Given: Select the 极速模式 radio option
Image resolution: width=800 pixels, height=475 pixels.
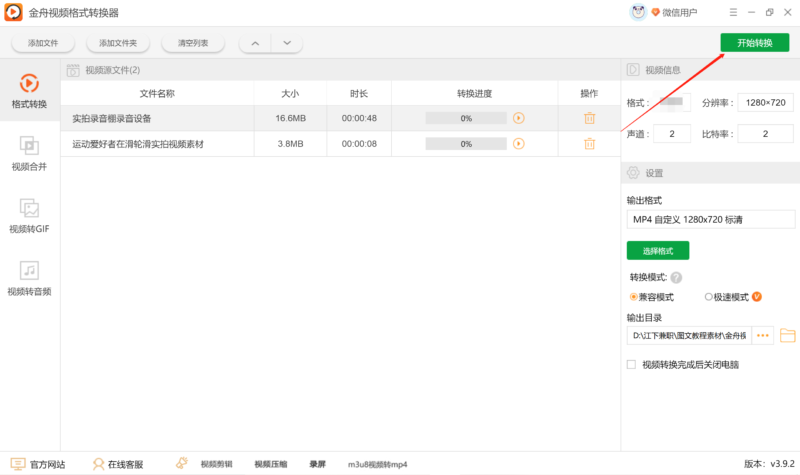Looking at the screenshot, I should coord(709,297).
